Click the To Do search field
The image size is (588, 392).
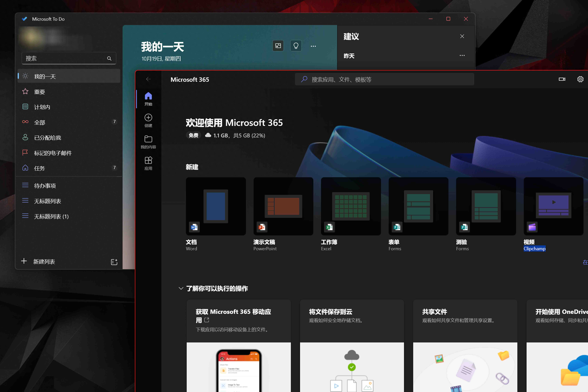[x=69, y=58]
